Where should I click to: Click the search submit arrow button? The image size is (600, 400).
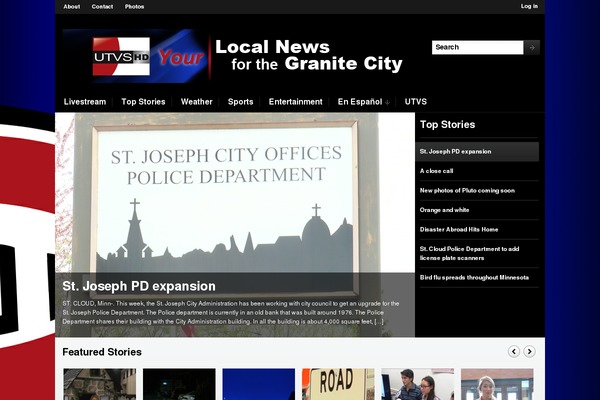pyautogui.click(x=532, y=47)
